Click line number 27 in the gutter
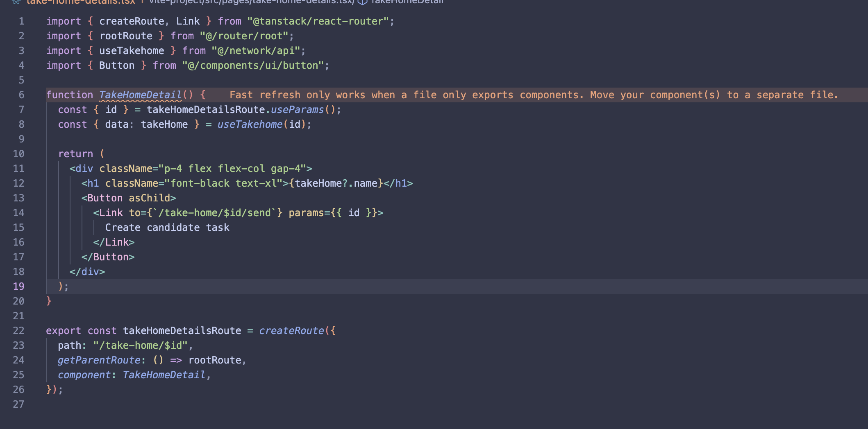The width and height of the screenshot is (868, 429). point(19,404)
